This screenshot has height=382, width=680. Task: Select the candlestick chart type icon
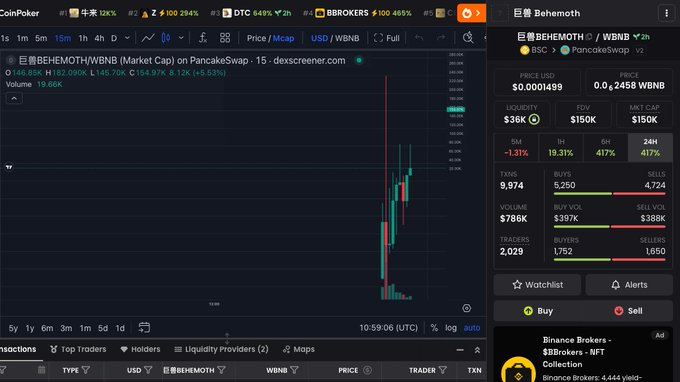point(166,38)
